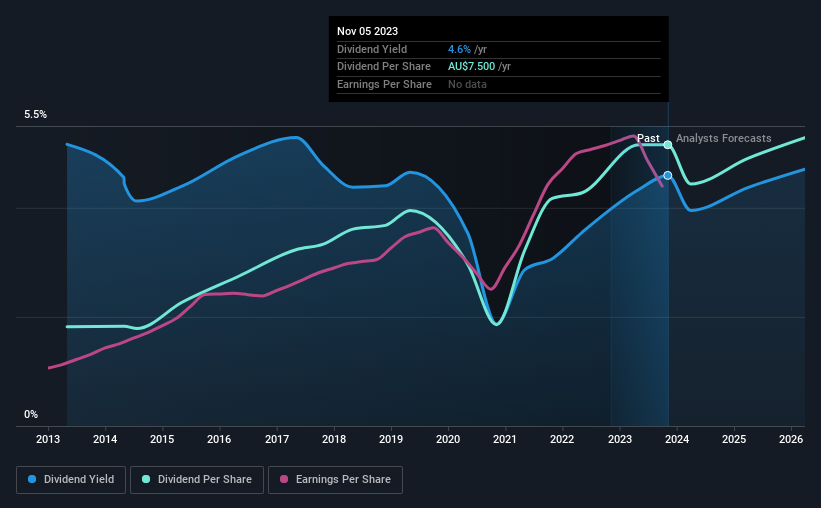This screenshot has width=821, height=508.
Task: Click the No data earnings value
Action: click(x=467, y=84)
